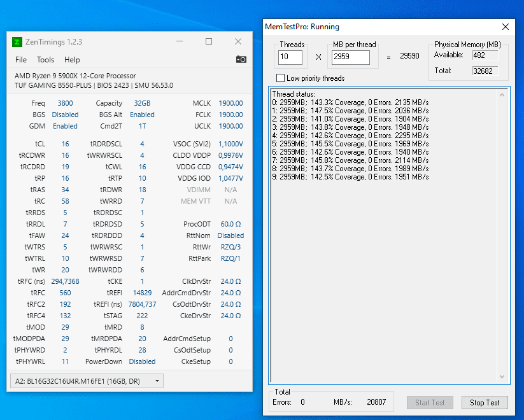Click the tSTAG value 222

point(142,316)
